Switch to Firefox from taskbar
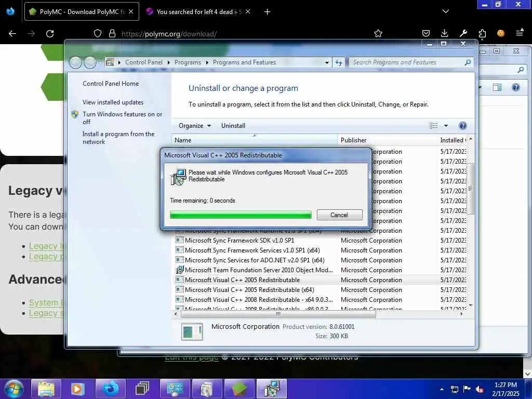The width and height of the screenshot is (532, 399). [111, 389]
